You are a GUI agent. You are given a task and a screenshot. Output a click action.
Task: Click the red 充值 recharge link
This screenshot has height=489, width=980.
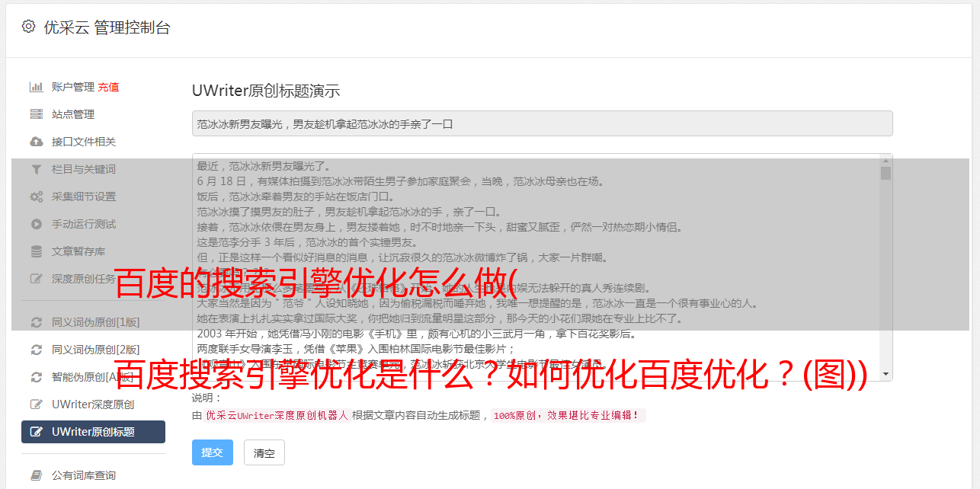[108, 87]
